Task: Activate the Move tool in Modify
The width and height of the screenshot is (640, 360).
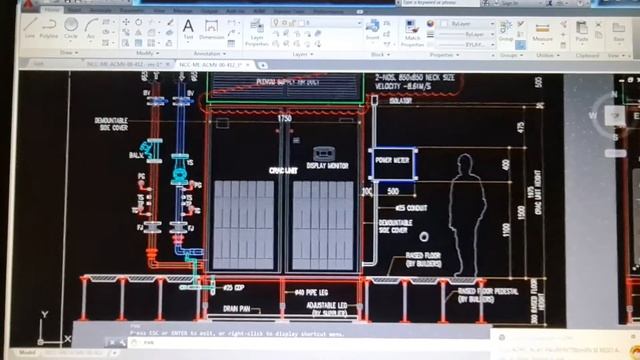Action: pos(126,22)
